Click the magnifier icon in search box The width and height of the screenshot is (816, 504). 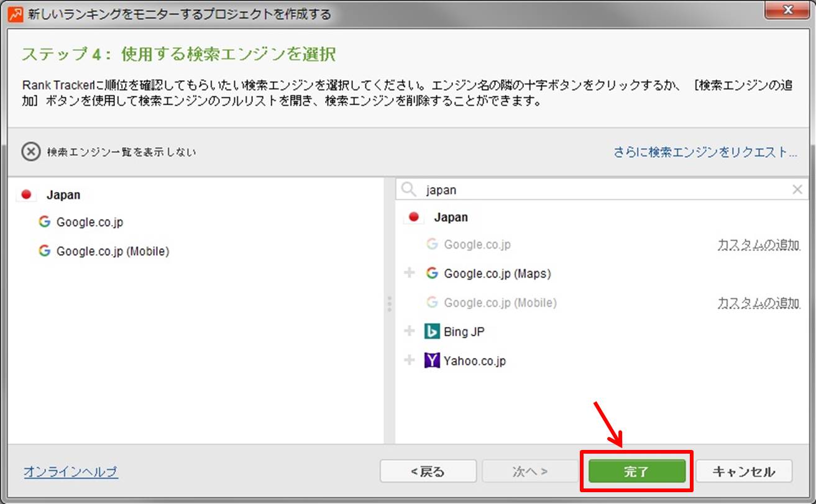click(x=408, y=190)
